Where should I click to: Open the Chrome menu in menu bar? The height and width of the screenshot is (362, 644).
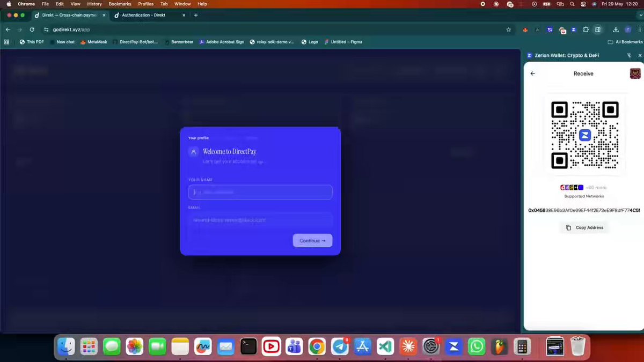coord(26,4)
